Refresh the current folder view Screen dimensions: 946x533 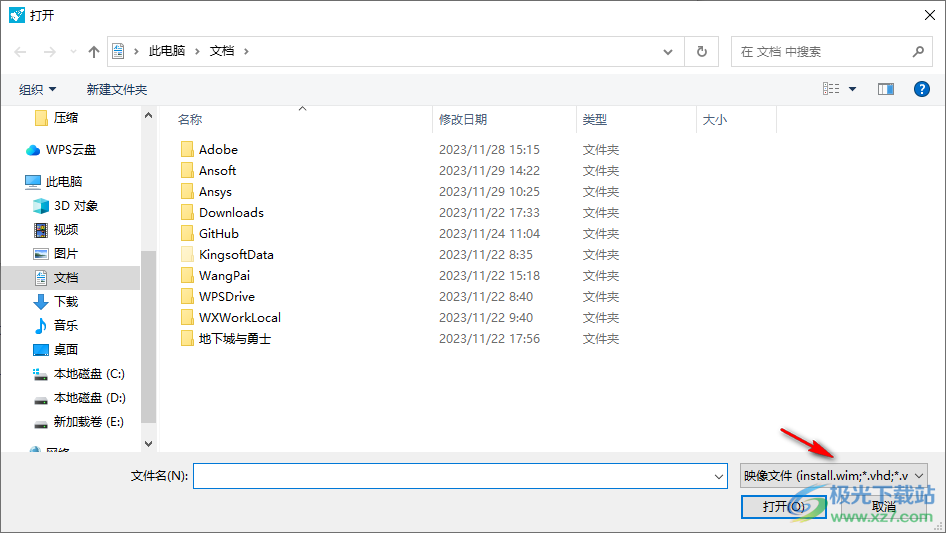[x=702, y=52]
